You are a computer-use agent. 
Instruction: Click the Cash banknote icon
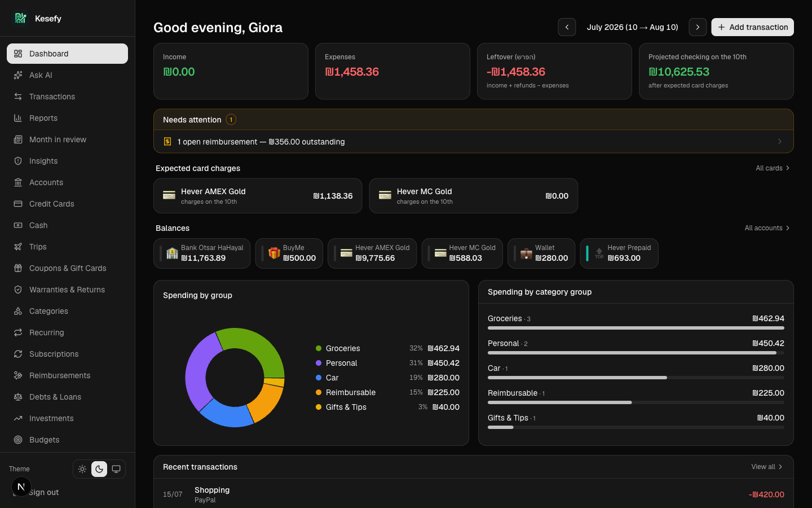click(x=18, y=225)
